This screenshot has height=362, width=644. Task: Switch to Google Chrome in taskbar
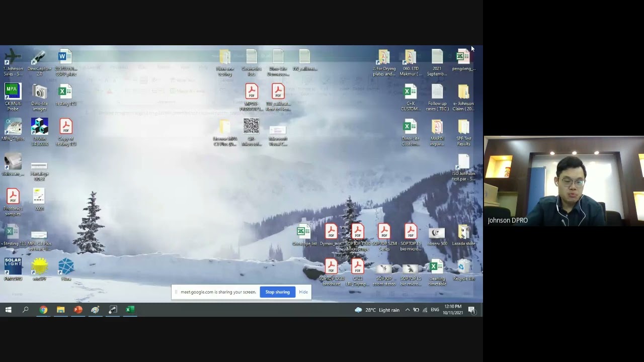coord(43,310)
